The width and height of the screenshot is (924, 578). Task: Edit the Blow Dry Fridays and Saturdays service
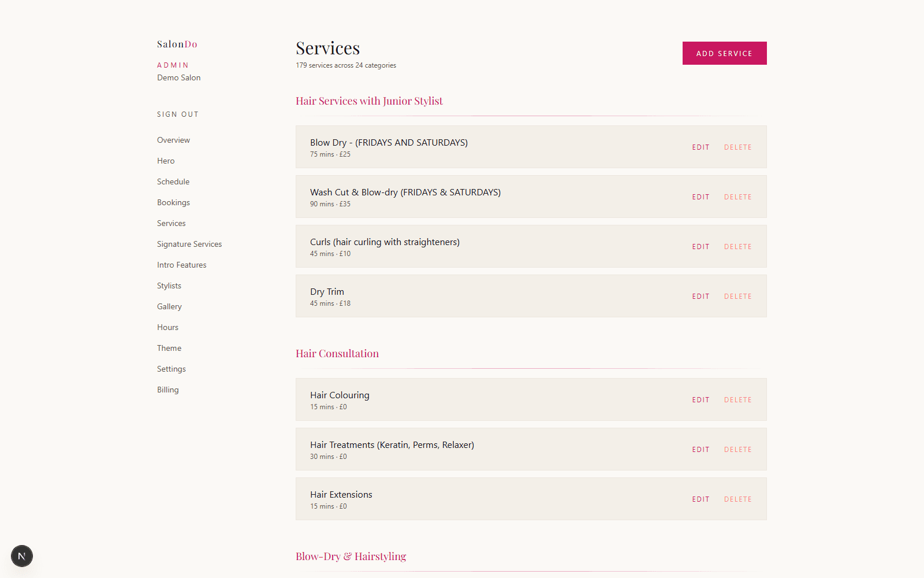pos(701,147)
